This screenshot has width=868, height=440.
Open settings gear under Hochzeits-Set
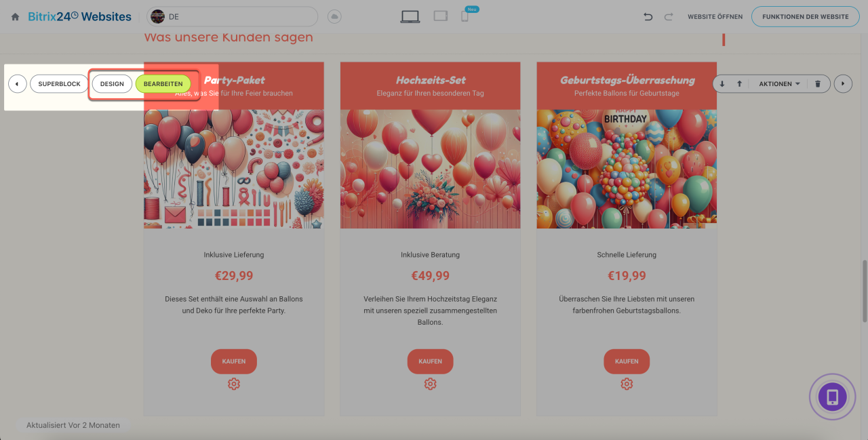(430, 384)
